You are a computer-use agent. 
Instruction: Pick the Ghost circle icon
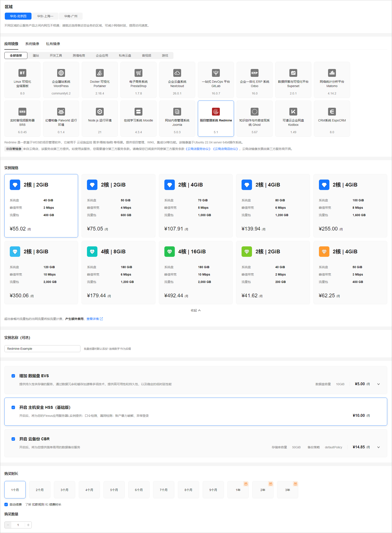254,112
